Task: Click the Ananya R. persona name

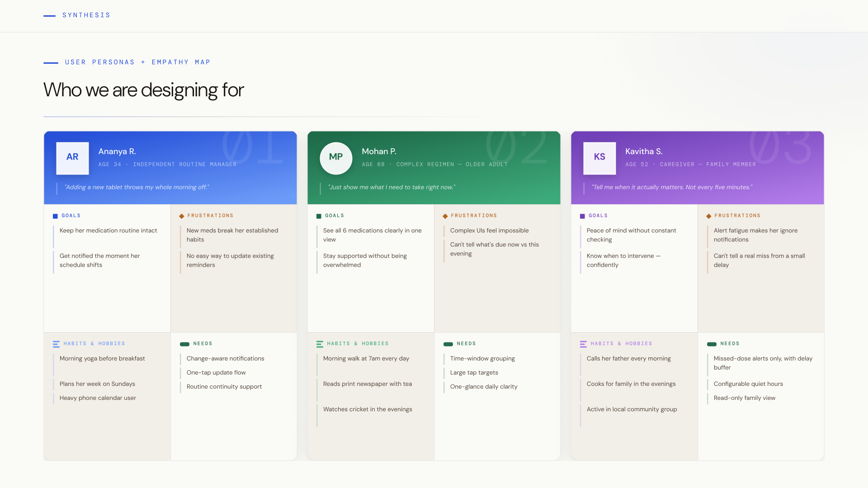Action: (117, 151)
